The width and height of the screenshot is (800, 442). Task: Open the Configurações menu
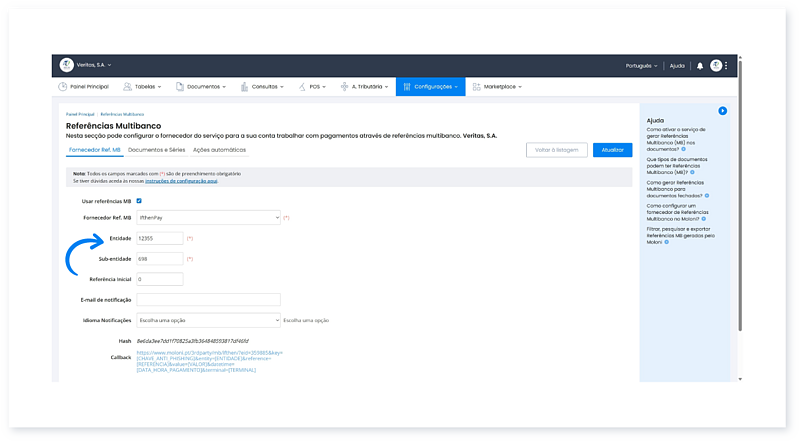[431, 87]
